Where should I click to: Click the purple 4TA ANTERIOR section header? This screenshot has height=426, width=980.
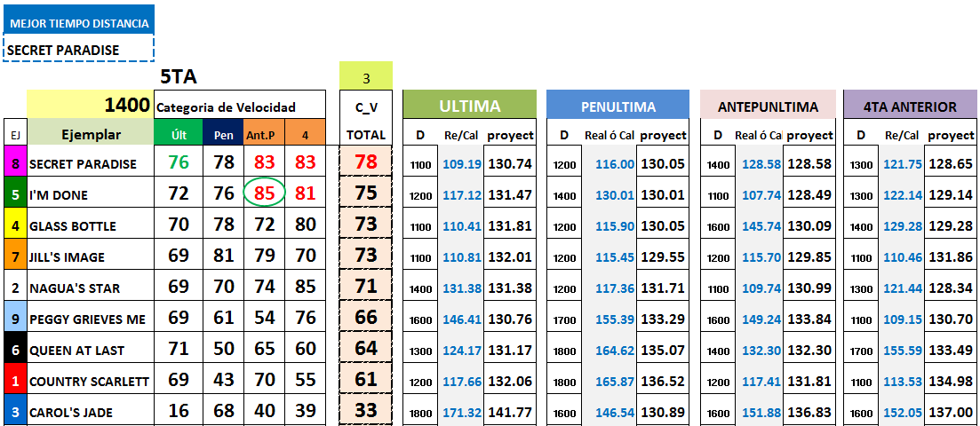point(910,106)
